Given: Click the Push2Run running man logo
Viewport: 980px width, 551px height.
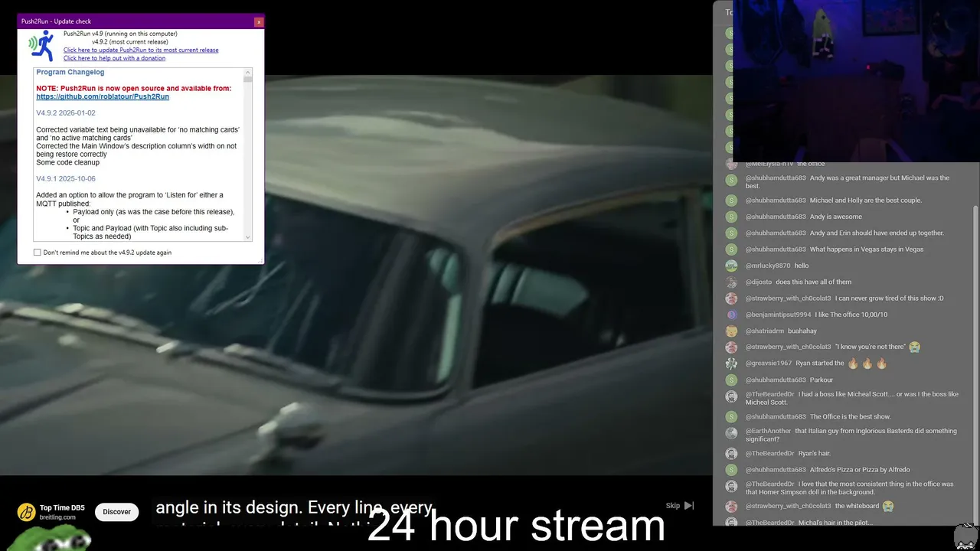Looking at the screenshot, I should [41, 46].
